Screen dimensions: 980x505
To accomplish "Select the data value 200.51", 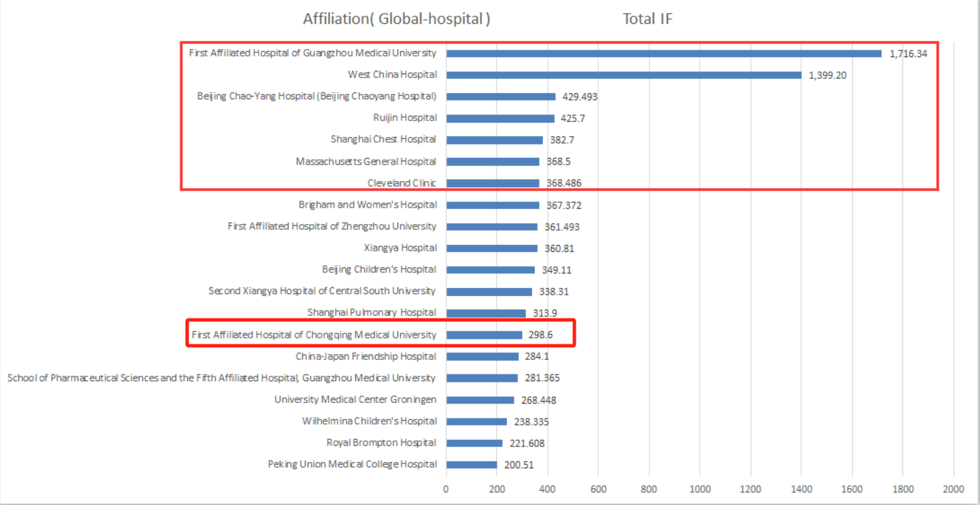I will [x=519, y=466].
